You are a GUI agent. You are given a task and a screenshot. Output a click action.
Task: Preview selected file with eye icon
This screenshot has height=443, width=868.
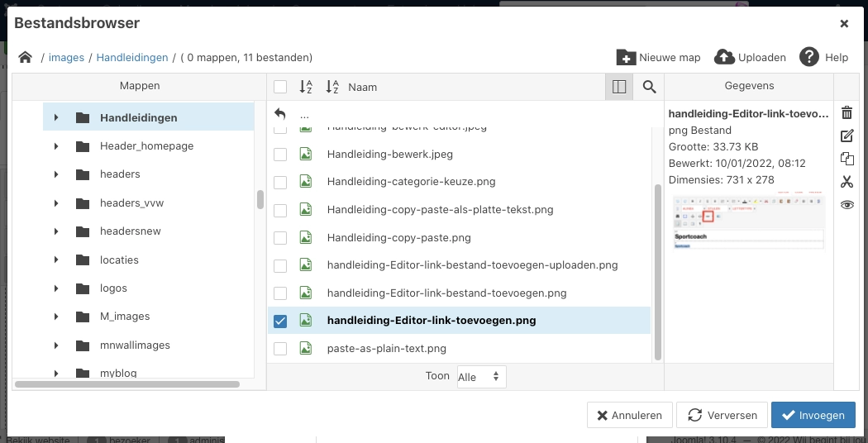click(847, 205)
